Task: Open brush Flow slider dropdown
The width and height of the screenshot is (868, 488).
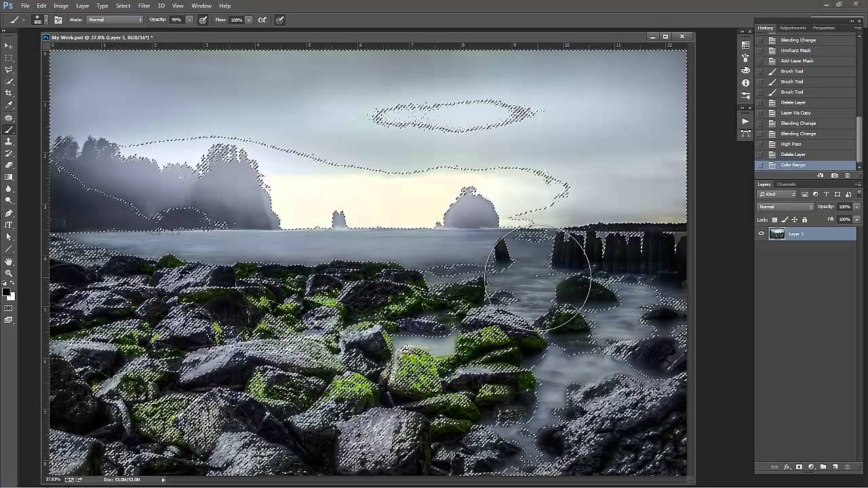Action: 249,20
